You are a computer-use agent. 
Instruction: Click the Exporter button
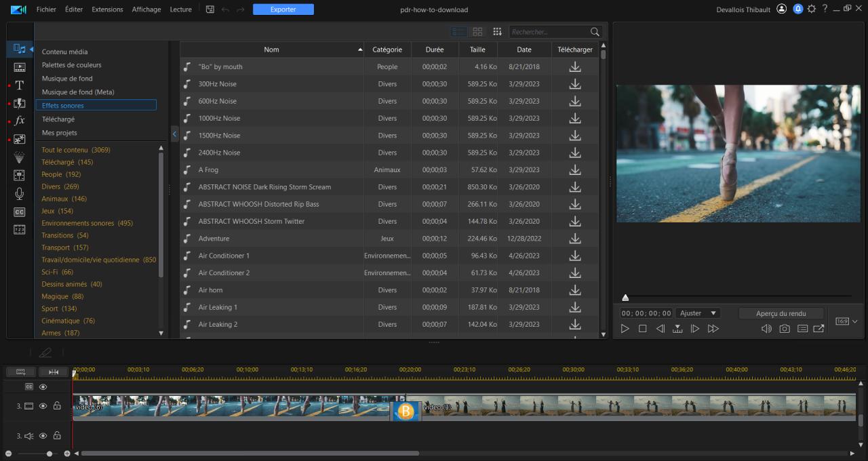(283, 9)
